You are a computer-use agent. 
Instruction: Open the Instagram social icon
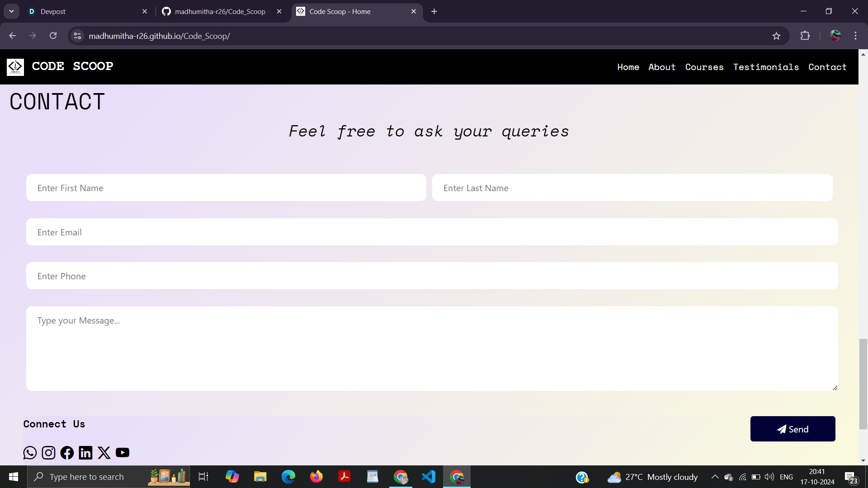[48, 453]
